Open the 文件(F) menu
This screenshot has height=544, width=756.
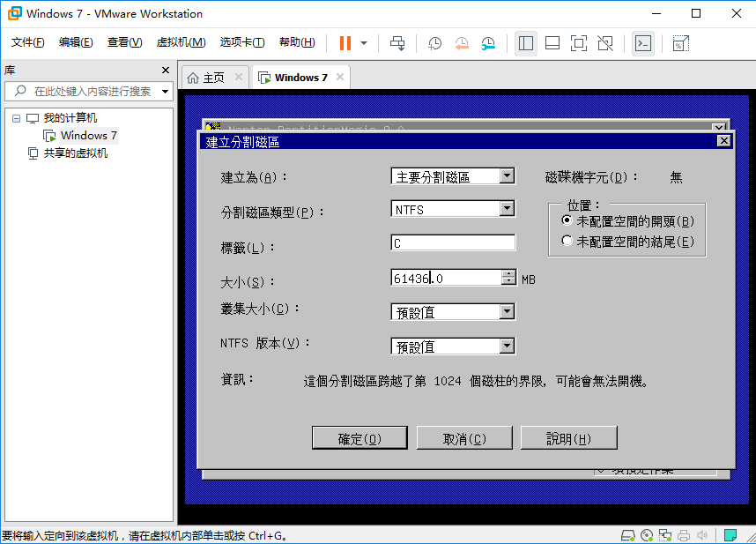(x=27, y=42)
